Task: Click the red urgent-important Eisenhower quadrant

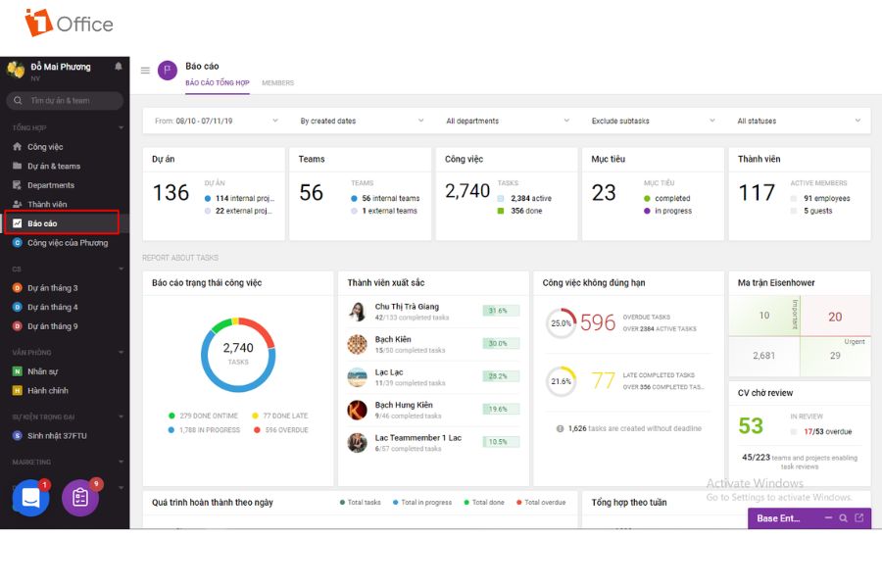Action: (x=835, y=317)
